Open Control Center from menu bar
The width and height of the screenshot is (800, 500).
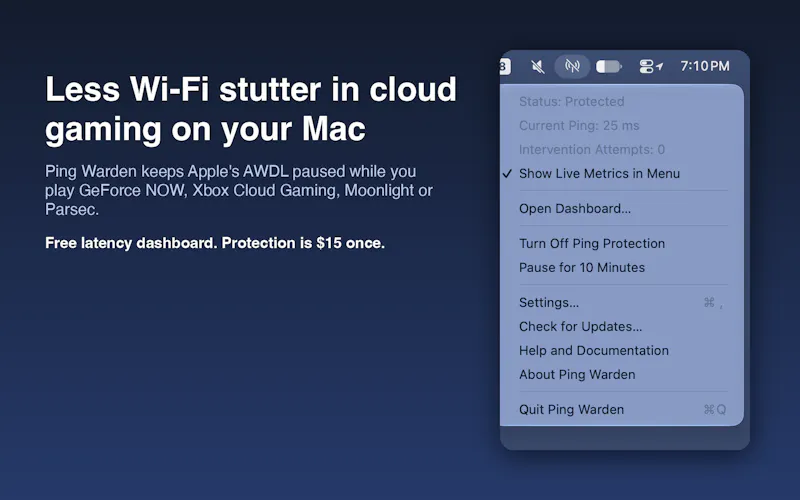646,66
